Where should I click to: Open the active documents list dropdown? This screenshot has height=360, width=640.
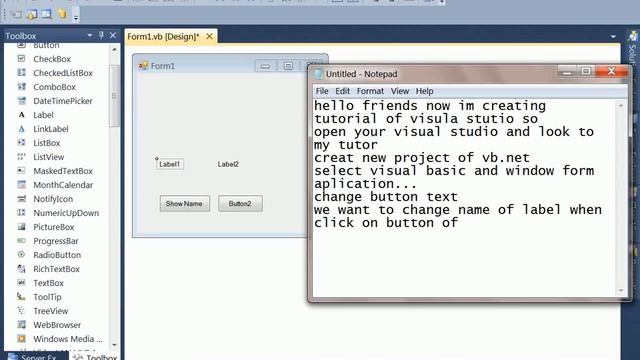(613, 37)
